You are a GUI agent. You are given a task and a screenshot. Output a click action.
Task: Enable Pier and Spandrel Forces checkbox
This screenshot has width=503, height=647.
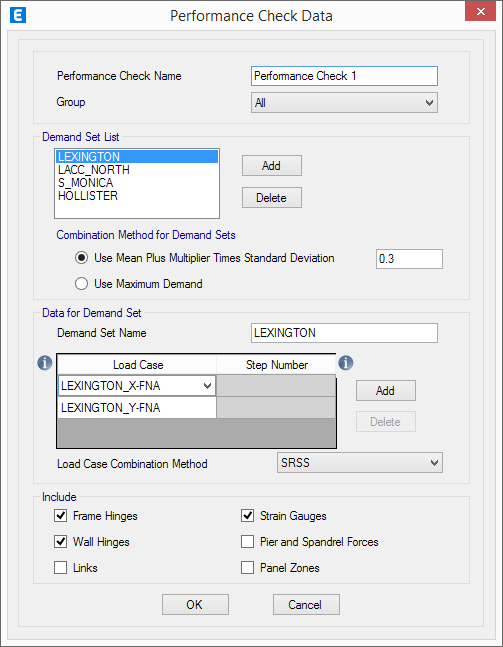pos(248,541)
